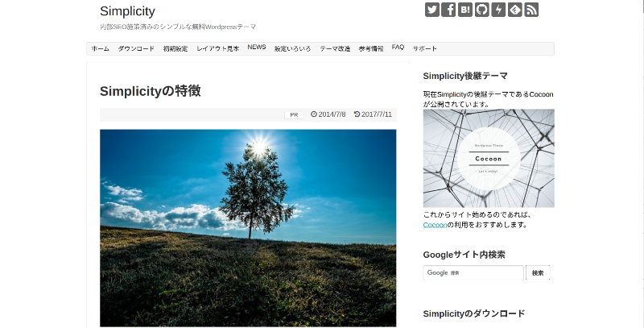Open the Twitter profile icon
The height and width of the screenshot is (328, 644).
[x=432, y=10]
